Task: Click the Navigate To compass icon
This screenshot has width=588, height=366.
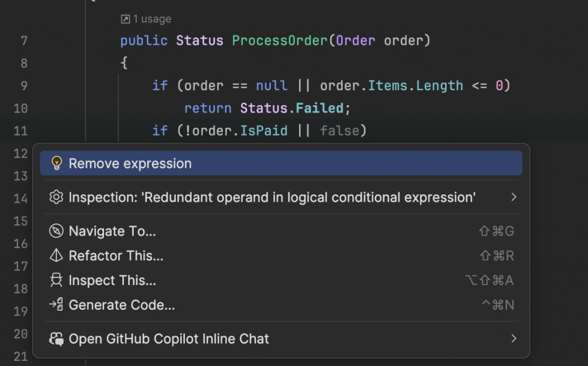Action: [56, 231]
